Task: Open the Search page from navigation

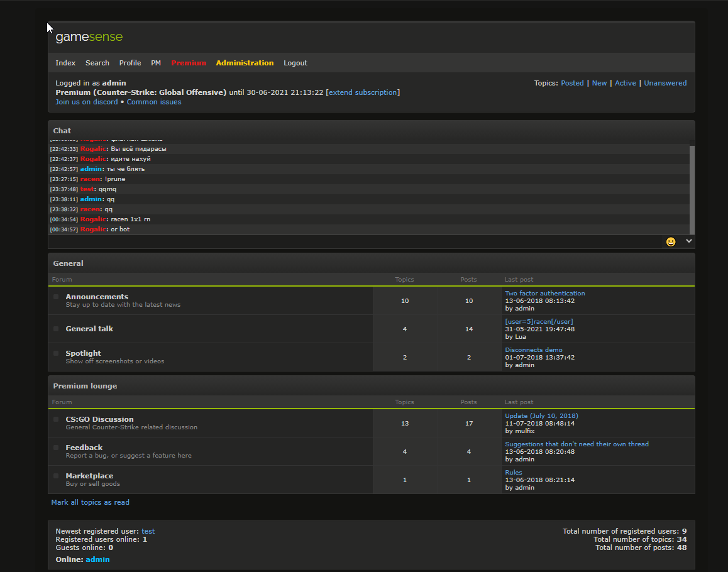Action: coord(97,63)
